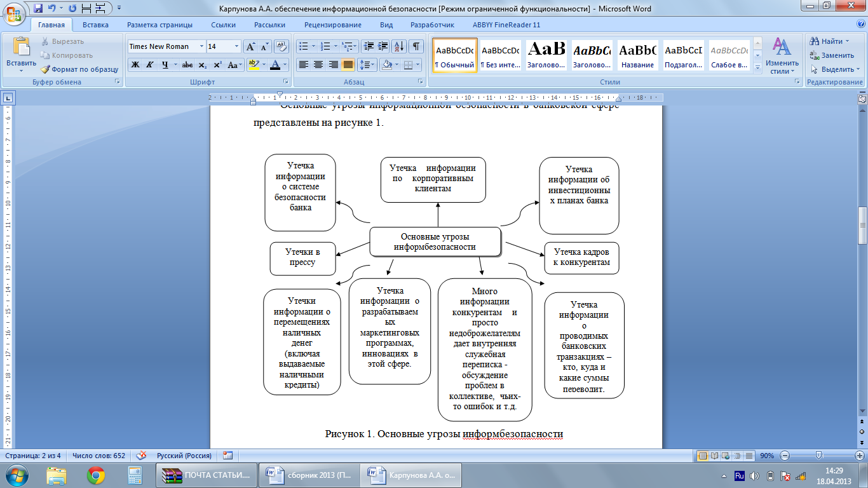
Task: Apply Обычный style
Action: [x=454, y=56]
